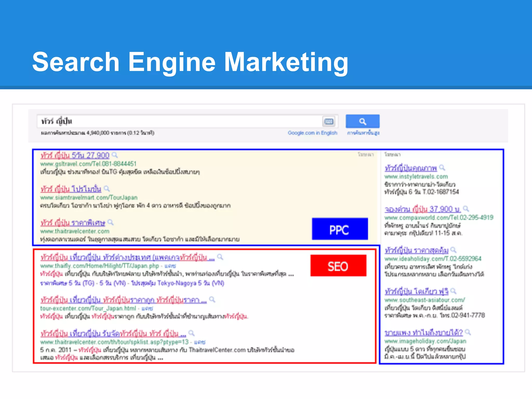This screenshot has width=532, height=399.
Task: Preview magnifier beside thaifly result title
Action: click(x=220, y=257)
